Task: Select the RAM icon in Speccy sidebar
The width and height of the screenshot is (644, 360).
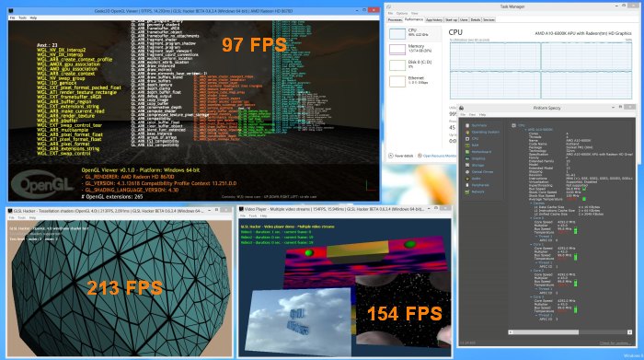Action: point(467,145)
